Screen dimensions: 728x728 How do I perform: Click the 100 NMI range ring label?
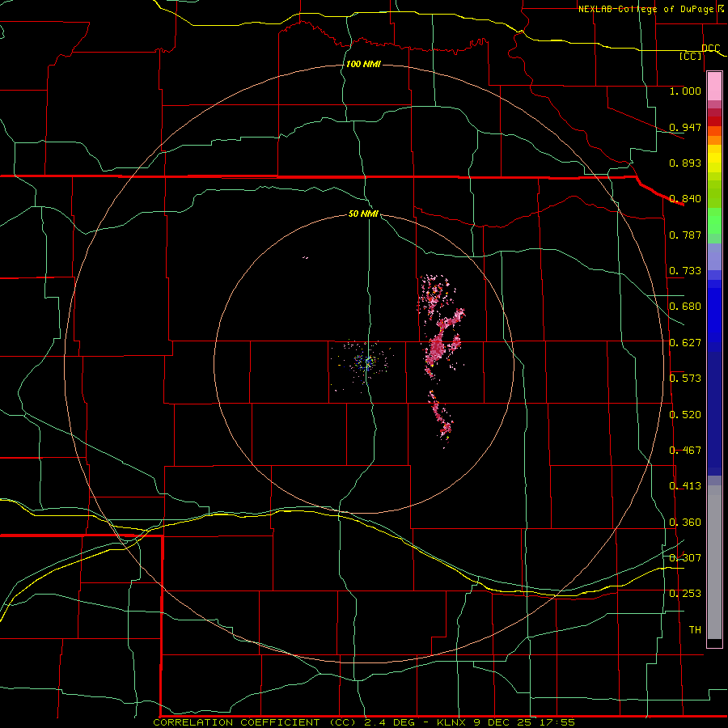(363, 64)
